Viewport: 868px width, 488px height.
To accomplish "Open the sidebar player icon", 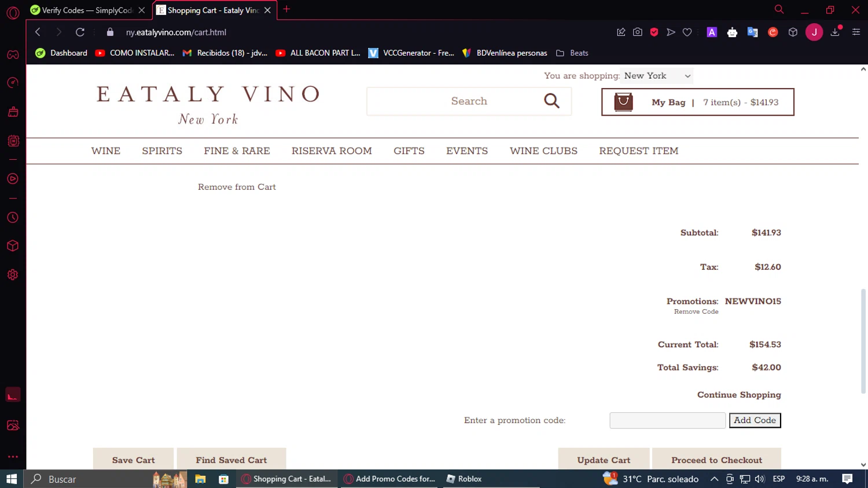I will pyautogui.click(x=13, y=179).
